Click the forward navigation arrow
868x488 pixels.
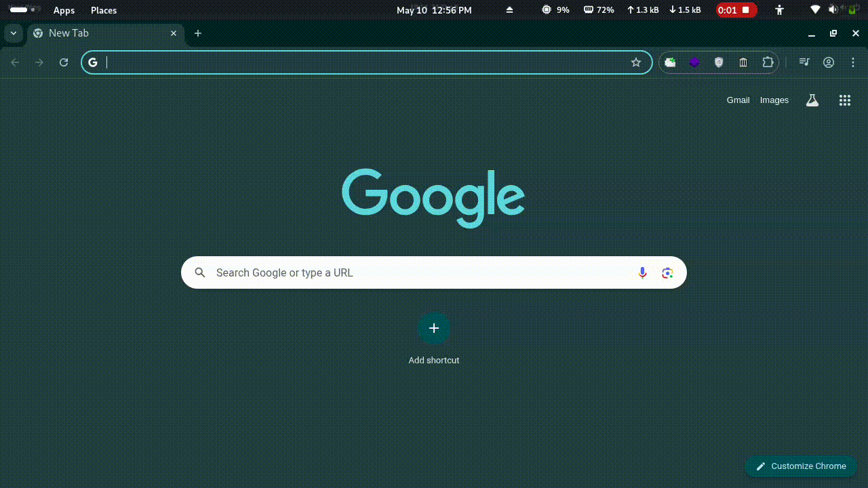[x=39, y=62]
